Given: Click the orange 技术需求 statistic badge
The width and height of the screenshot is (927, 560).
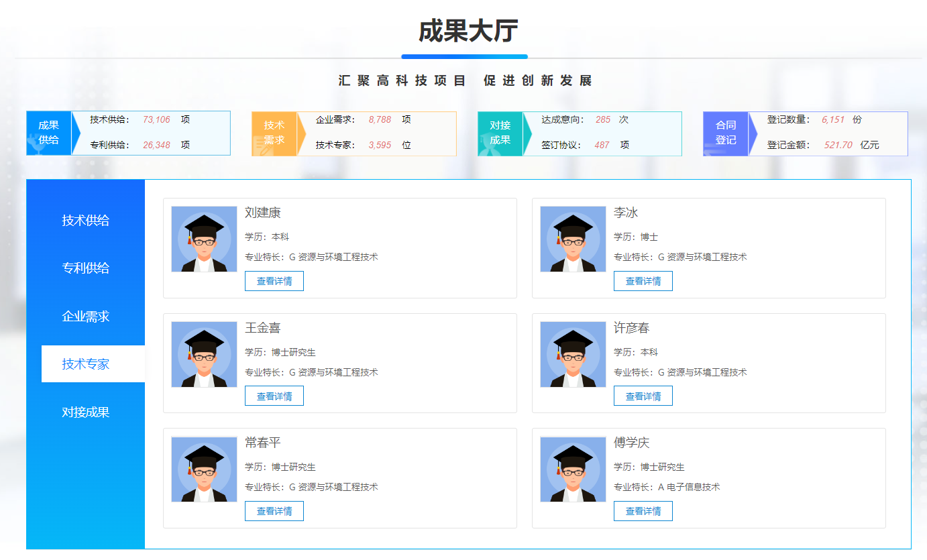Looking at the screenshot, I should click(x=274, y=133).
